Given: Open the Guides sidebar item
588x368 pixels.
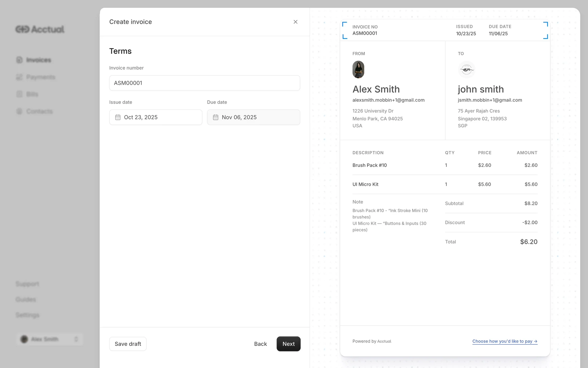Looking at the screenshot, I should point(26,299).
